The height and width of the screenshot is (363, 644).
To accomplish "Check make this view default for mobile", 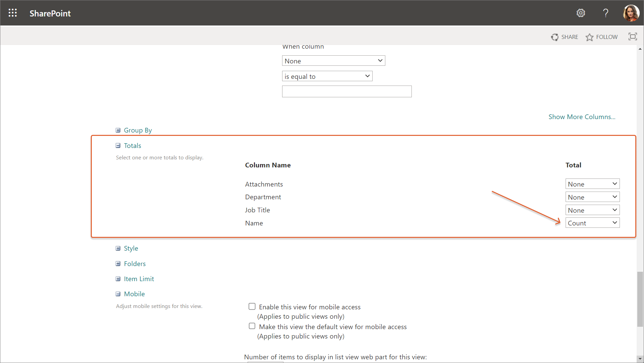I will [252, 326].
